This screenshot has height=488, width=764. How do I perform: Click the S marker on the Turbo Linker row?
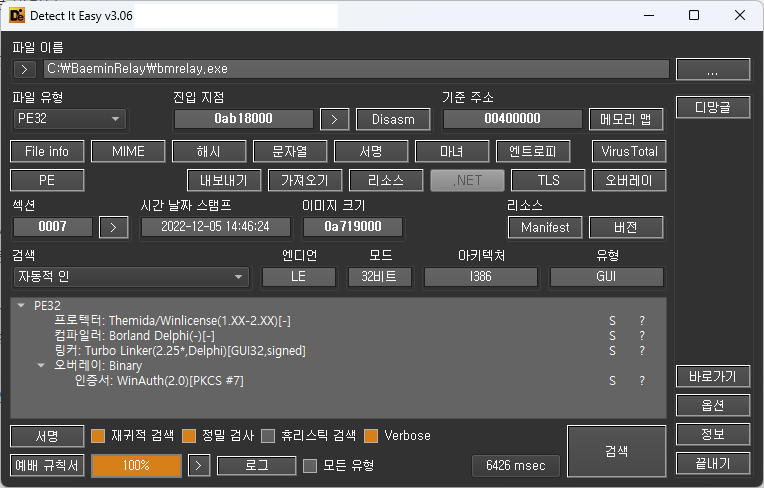pos(612,351)
